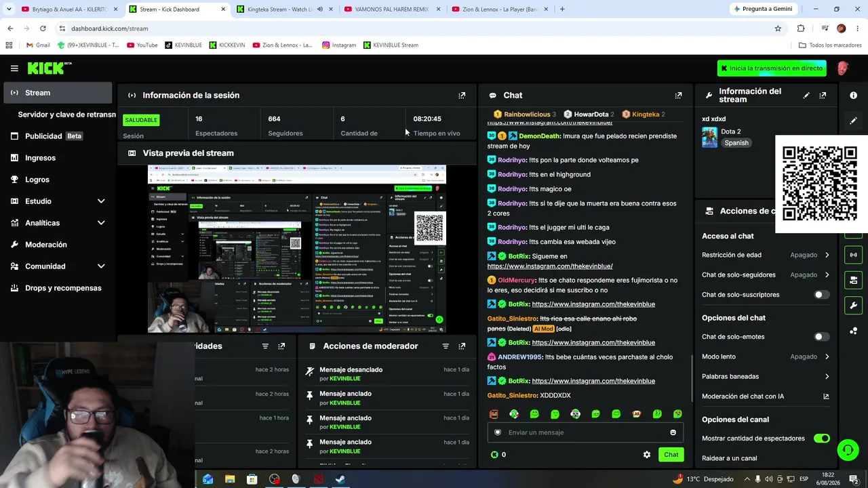The image size is (868, 488).
Task: Click the broadcast signal icon in right rail
Action: pos(853,255)
